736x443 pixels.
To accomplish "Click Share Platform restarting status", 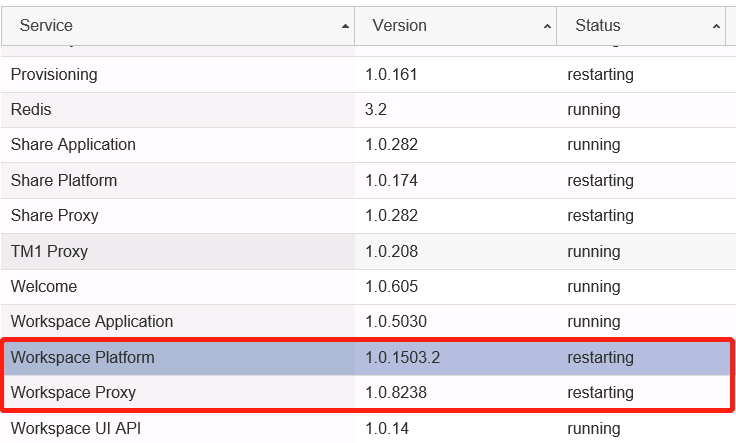I will click(x=600, y=181).
